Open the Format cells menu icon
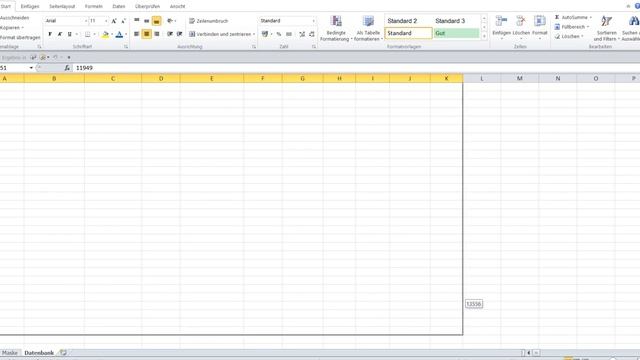The height and width of the screenshot is (360, 640). coord(540,21)
